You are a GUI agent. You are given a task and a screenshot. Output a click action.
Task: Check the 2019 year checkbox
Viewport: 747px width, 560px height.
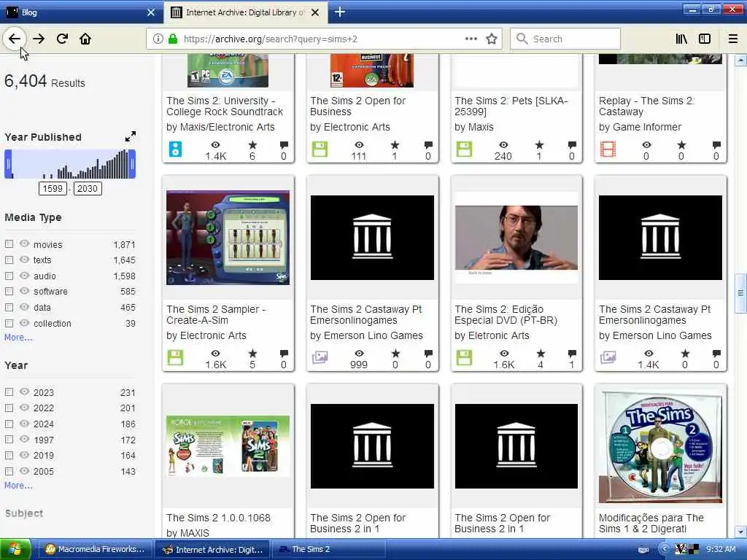coord(9,455)
